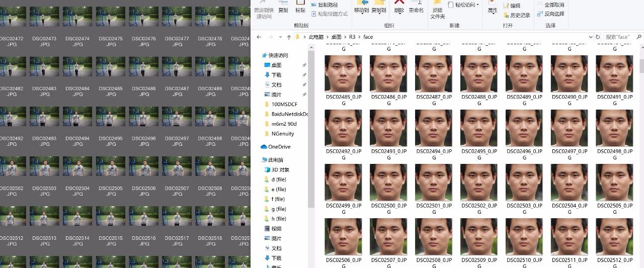Select photo DSC02476.JPG in left window
The image size is (644, 268).
(144, 16)
